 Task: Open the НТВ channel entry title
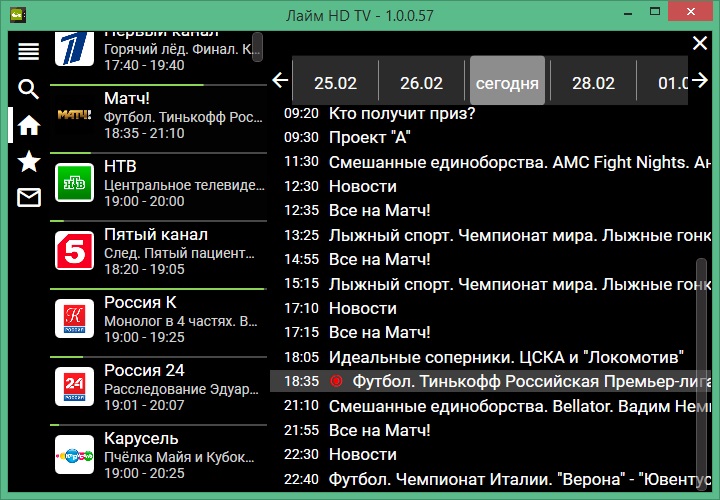click(120, 166)
